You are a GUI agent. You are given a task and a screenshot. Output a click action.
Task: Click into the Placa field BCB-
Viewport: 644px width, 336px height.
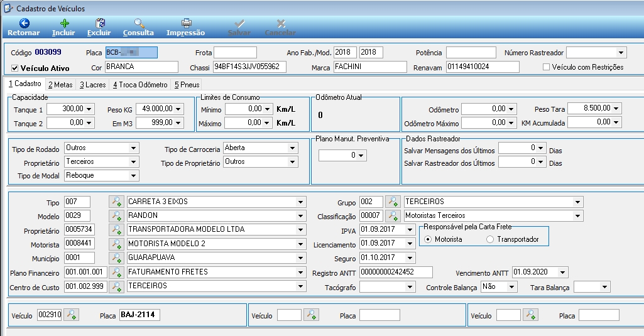point(131,53)
